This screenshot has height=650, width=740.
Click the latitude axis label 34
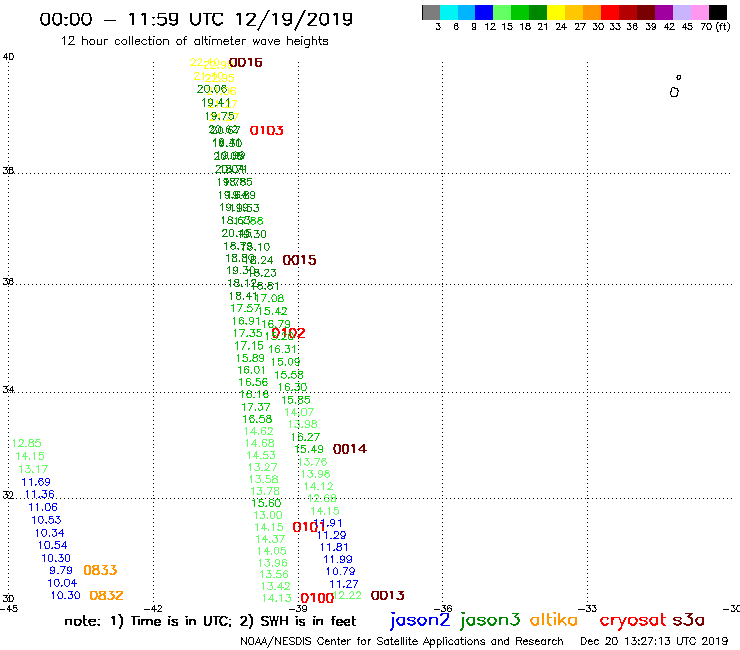click(x=8, y=390)
